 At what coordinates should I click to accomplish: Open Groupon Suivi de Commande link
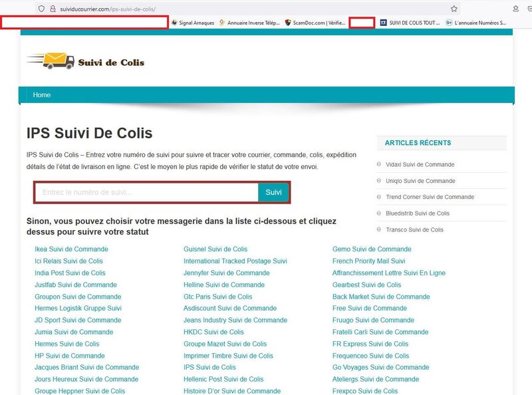point(78,297)
